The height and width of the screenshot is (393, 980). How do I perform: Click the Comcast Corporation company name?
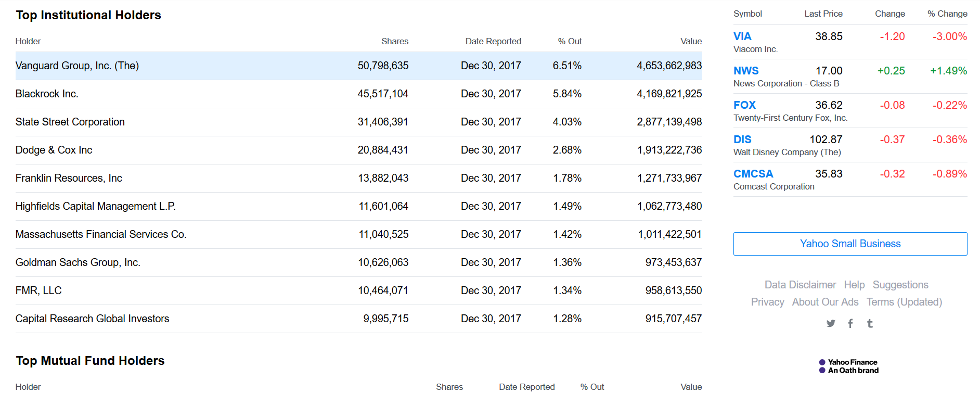(774, 186)
